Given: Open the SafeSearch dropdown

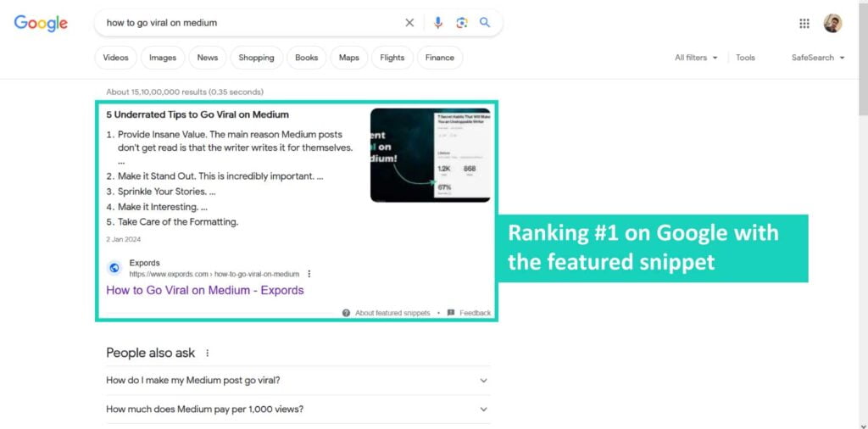Looking at the screenshot, I should click(x=818, y=58).
